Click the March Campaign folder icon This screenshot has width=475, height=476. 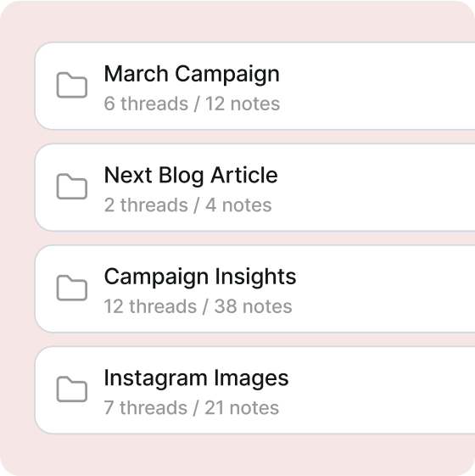tap(72, 86)
